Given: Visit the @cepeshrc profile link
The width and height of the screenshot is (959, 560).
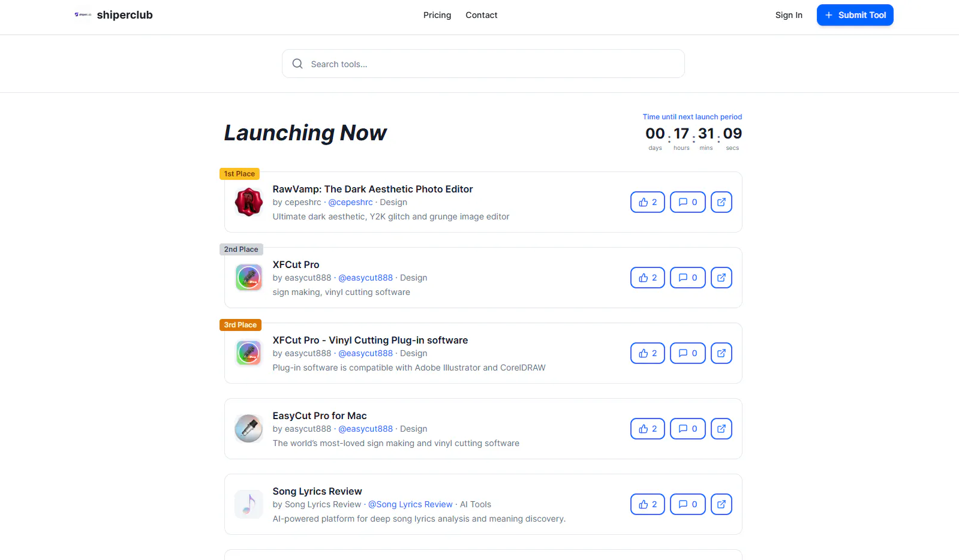Looking at the screenshot, I should tap(350, 202).
